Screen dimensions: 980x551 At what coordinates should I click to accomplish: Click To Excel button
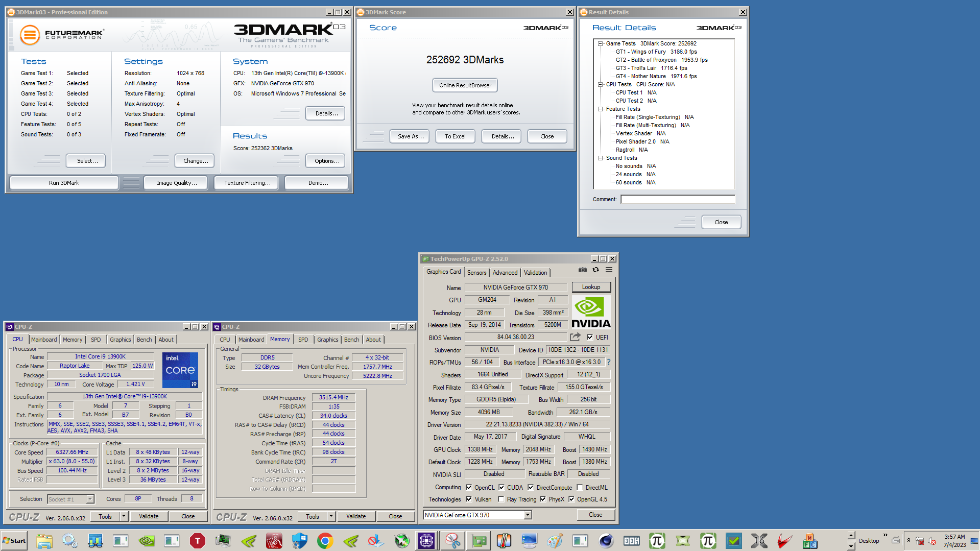click(455, 136)
